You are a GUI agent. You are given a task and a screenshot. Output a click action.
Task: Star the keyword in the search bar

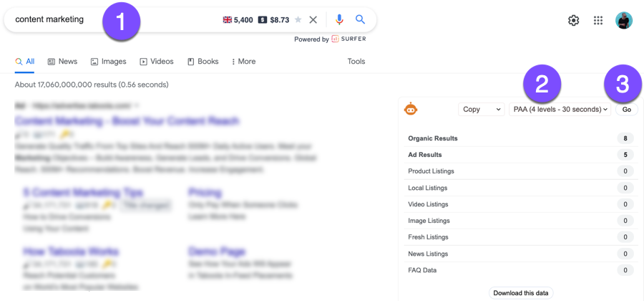[x=298, y=20]
